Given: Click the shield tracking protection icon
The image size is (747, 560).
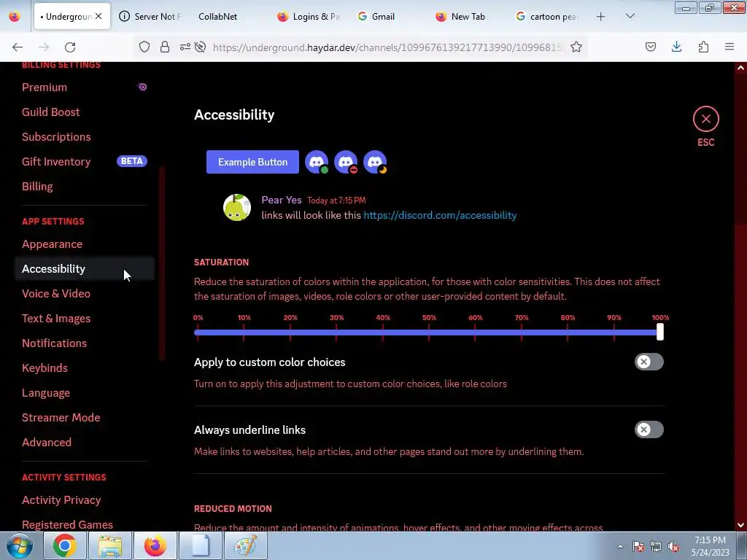Looking at the screenshot, I should pyautogui.click(x=144, y=47).
